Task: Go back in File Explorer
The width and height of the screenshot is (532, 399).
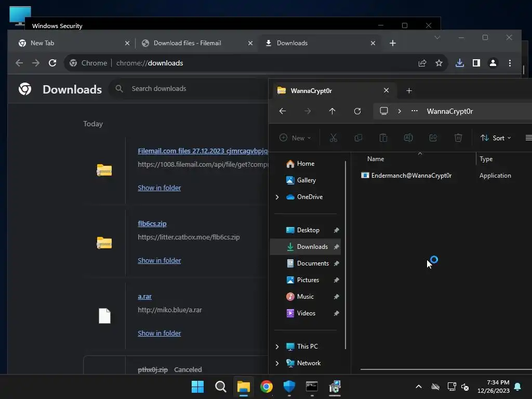Action: click(283, 111)
